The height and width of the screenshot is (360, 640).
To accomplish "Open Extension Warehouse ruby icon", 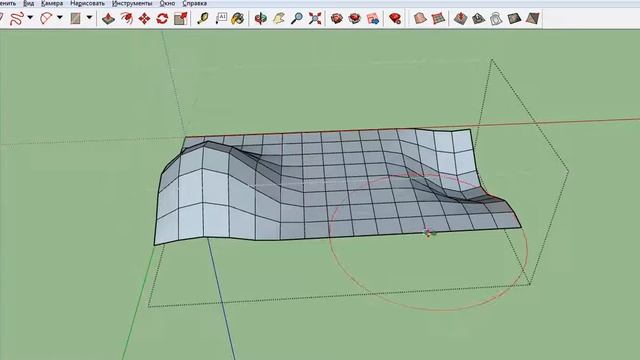I will click(395, 18).
